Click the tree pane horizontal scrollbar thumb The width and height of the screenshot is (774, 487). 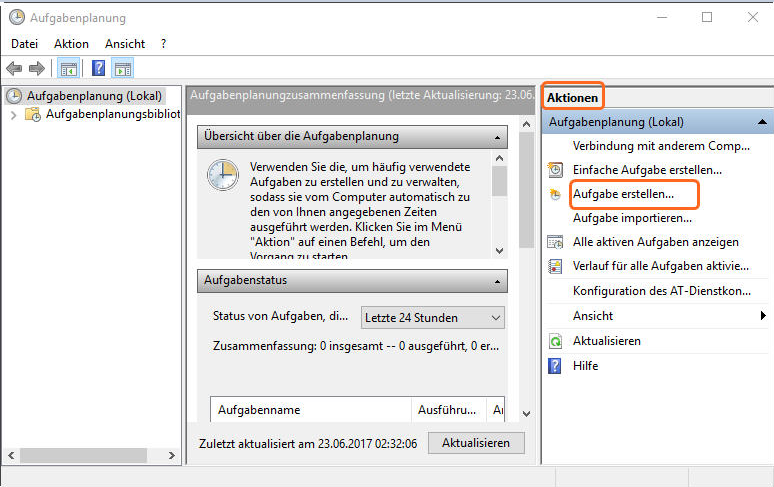[83, 455]
